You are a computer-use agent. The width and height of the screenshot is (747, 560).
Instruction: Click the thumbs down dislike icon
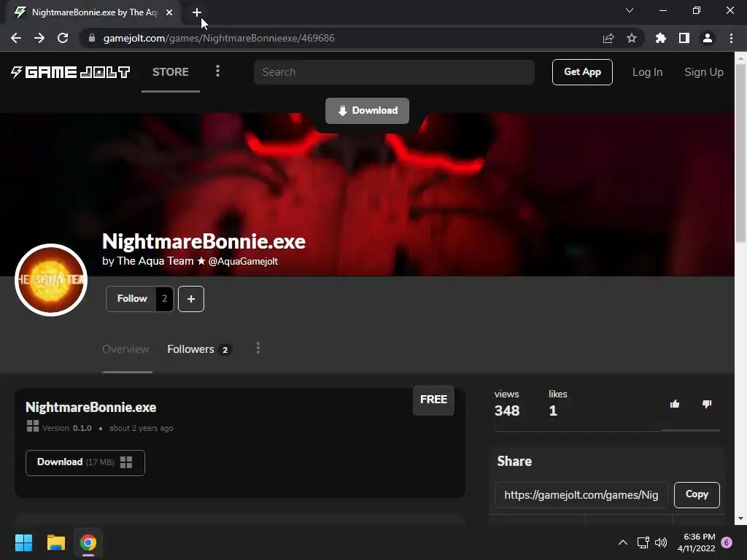707,404
